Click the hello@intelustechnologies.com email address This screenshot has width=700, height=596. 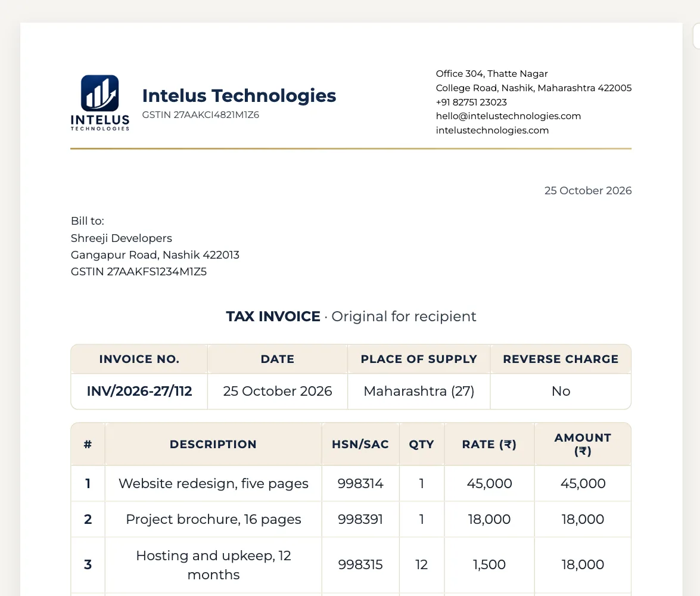(508, 116)
